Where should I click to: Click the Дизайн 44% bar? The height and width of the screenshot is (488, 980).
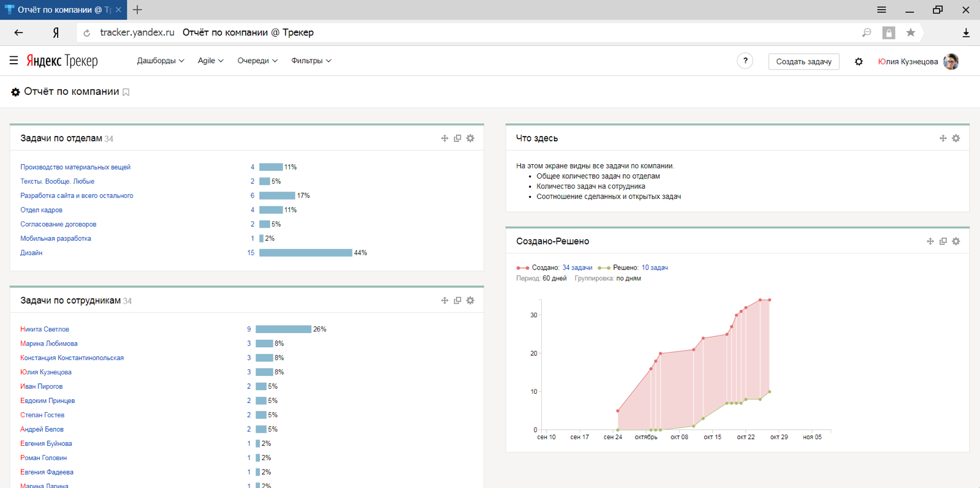point(306,253)
